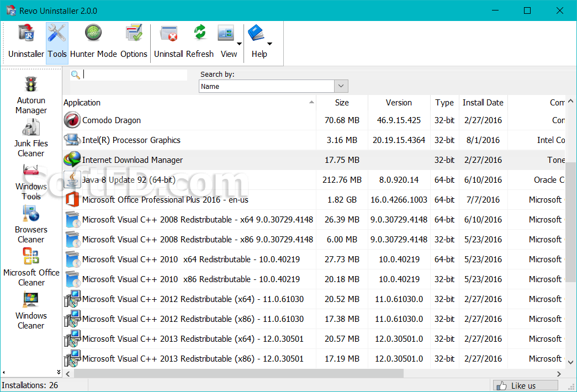Open the View dropdown arrow
The width and height of the screenshot is (577, 392).
click(x=239, y=44)
